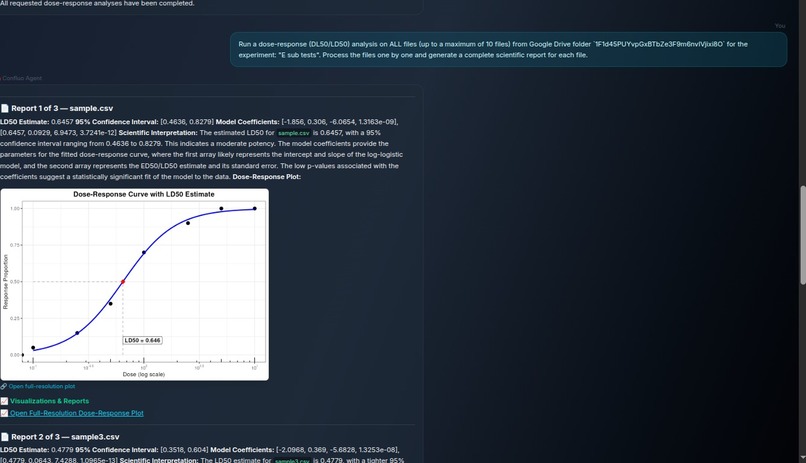Click the sample.csv code tag in the interpretation
Viewport: 806px width, 463px height.
point(294,133)
